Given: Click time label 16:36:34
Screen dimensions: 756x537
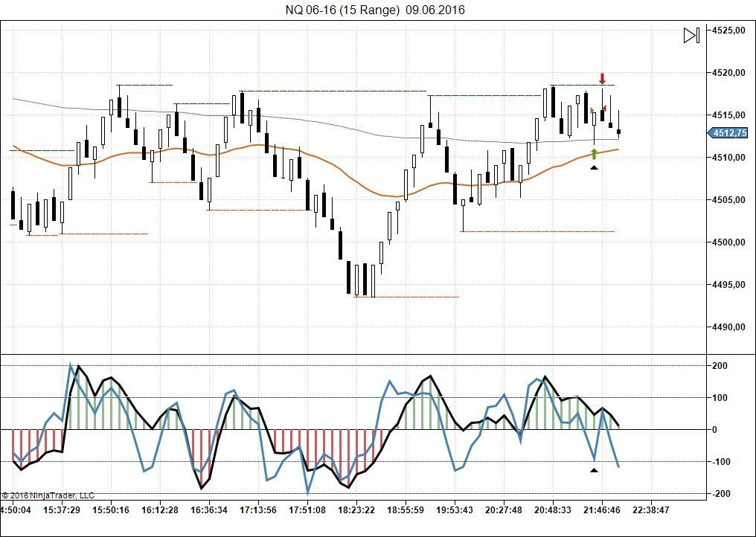Looking at the screenshot, I should [x=209, y=510].
